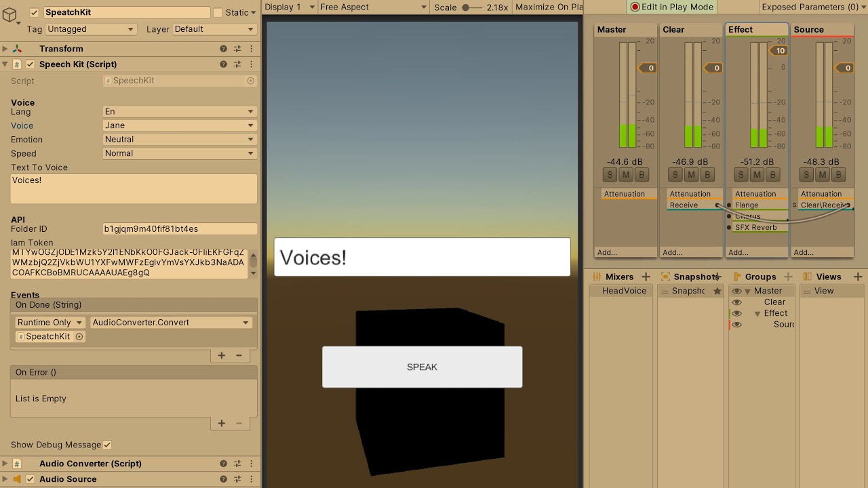868x488 pixels.
Task: Open the Voice dropdown showing Jane
Action: (180, 125)
